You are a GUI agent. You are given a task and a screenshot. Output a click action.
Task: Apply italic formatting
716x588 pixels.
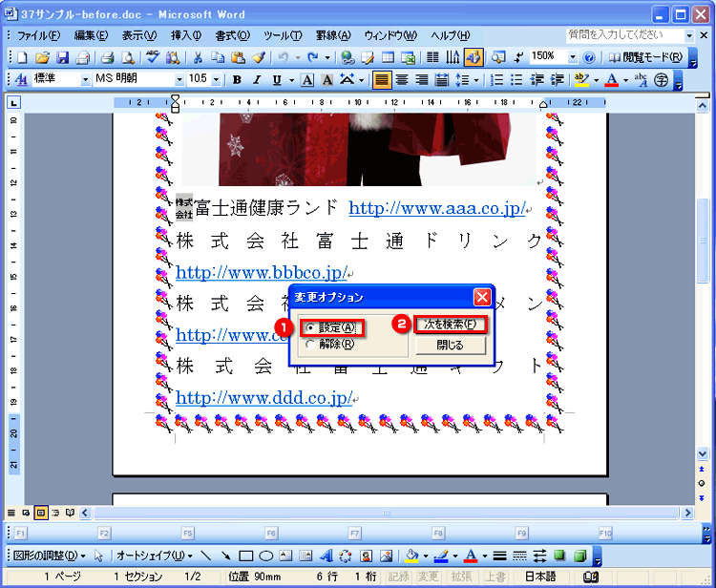click(x=257, y=80)
